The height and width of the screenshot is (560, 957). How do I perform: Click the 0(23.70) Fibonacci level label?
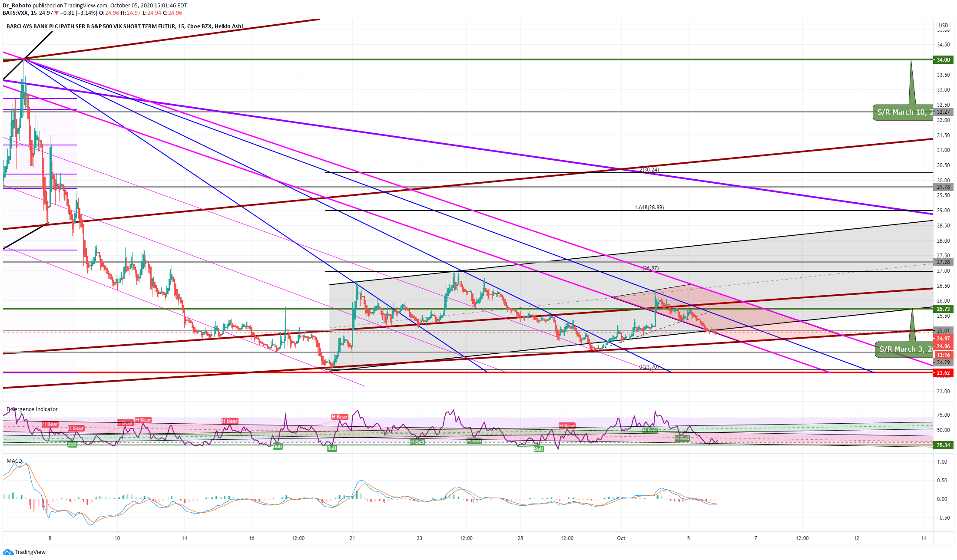click(649, 367)
